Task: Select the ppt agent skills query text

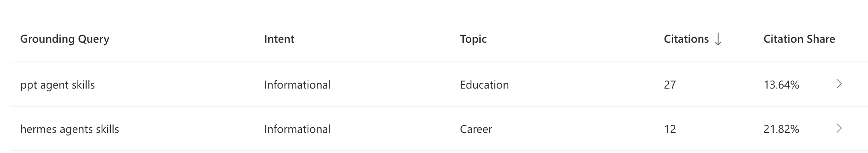Action: click(x=57, y=85)
